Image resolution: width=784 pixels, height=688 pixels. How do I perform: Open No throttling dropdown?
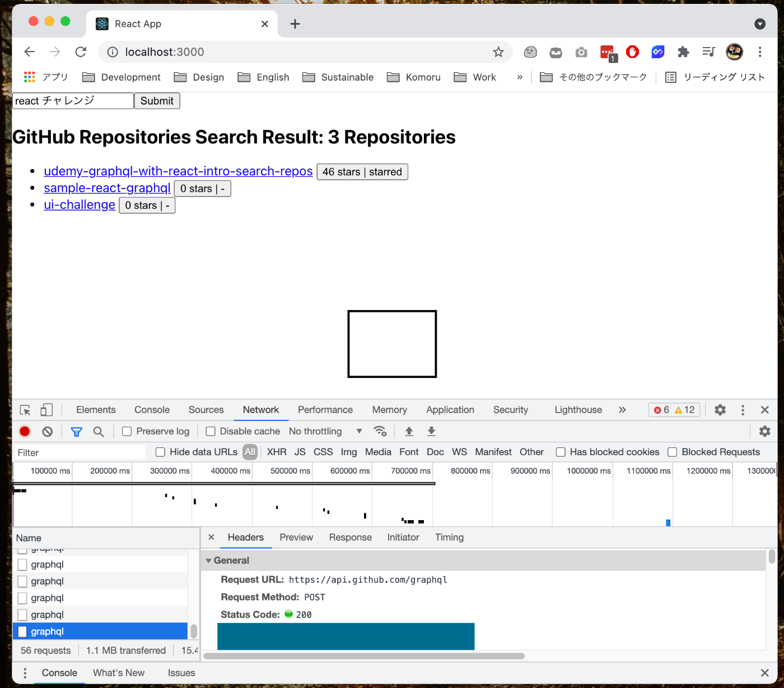point(325,431)
